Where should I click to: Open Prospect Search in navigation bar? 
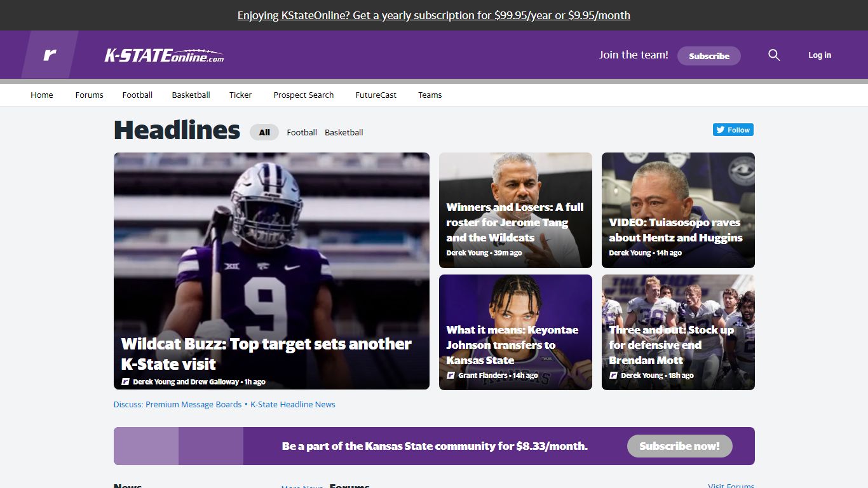pyautogui.click(x=303, y=95)
